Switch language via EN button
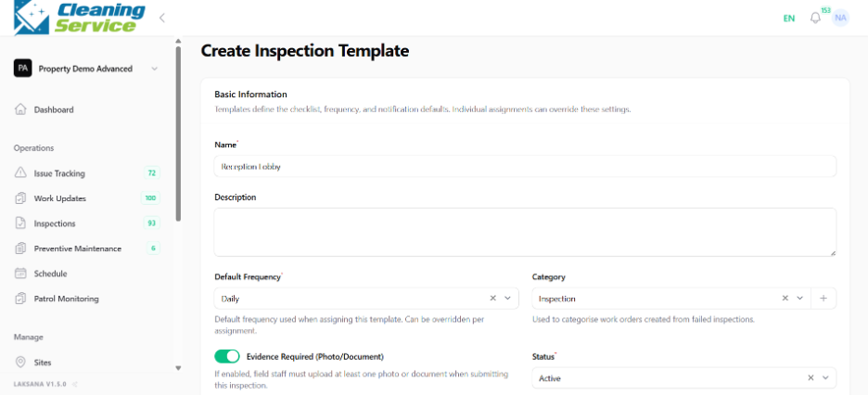This screenshot has height=395, width=868. pos(789,19)
